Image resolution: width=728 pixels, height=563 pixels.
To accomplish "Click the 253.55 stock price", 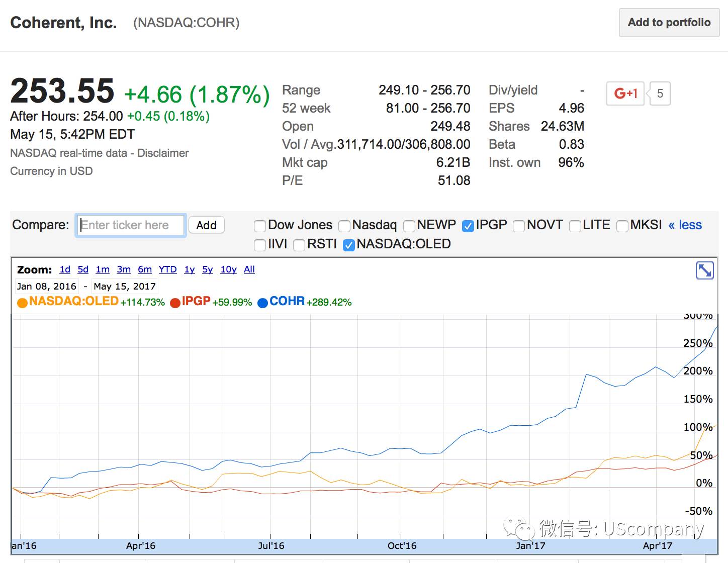I will pyautogui.click(x=62, y=91).
